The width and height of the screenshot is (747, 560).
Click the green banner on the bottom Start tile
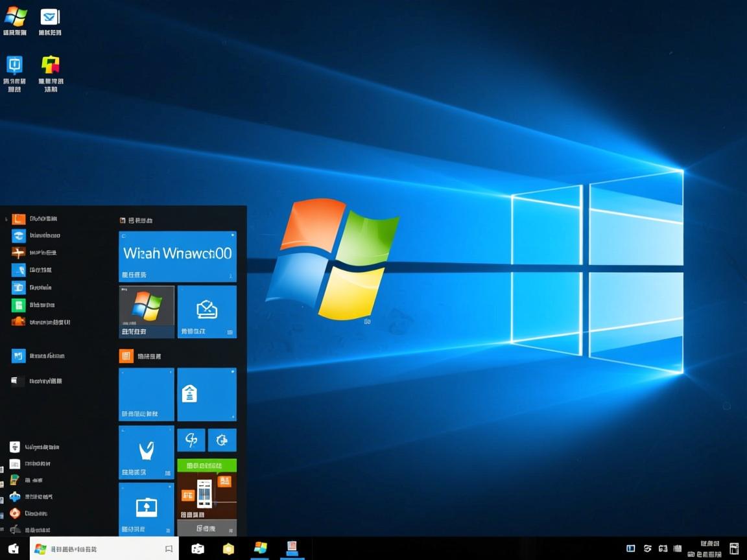[x=207, y=465]
